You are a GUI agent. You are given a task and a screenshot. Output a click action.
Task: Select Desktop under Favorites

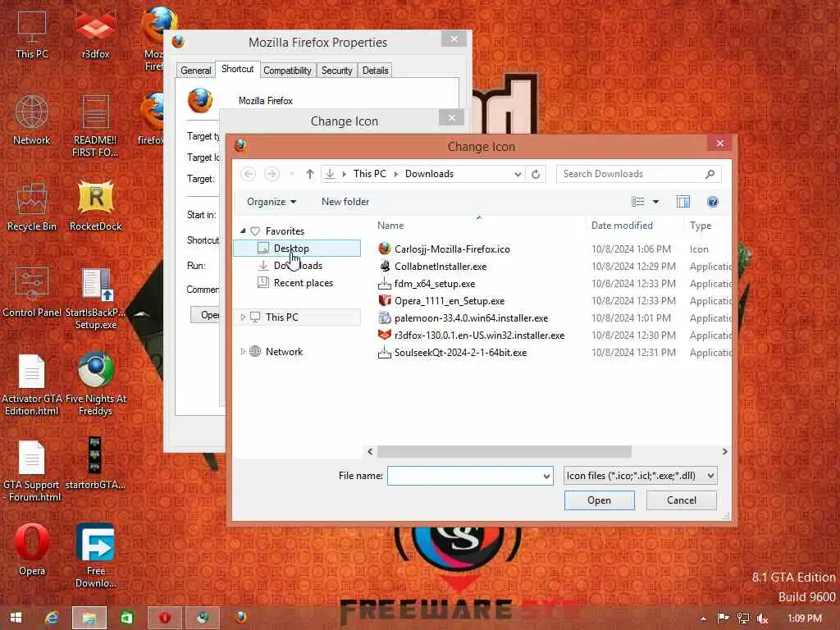(297, 249)
